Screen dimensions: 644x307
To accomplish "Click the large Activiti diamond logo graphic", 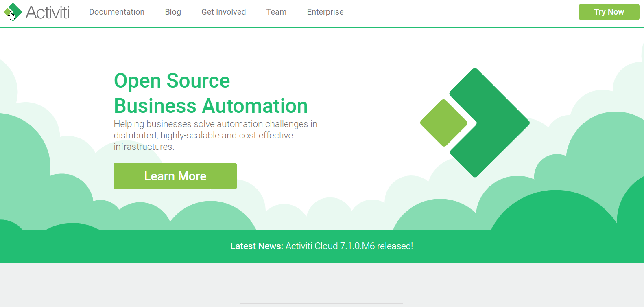I will point(475,123).
